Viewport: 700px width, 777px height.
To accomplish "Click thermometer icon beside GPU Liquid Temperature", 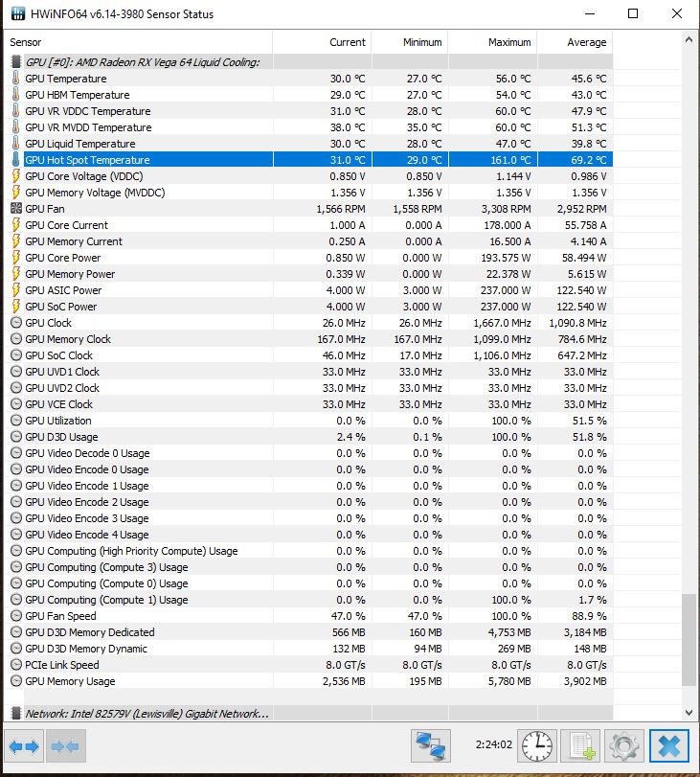I will pos(16,144).
